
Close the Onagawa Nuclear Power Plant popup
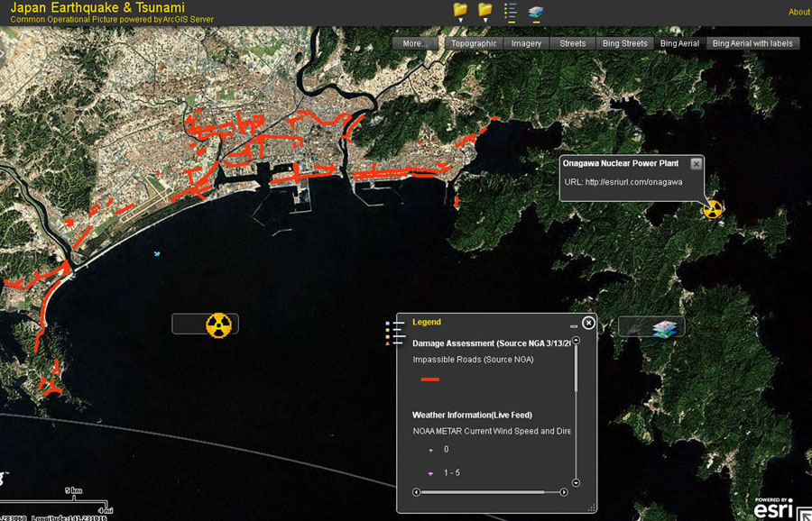(696, 164)
